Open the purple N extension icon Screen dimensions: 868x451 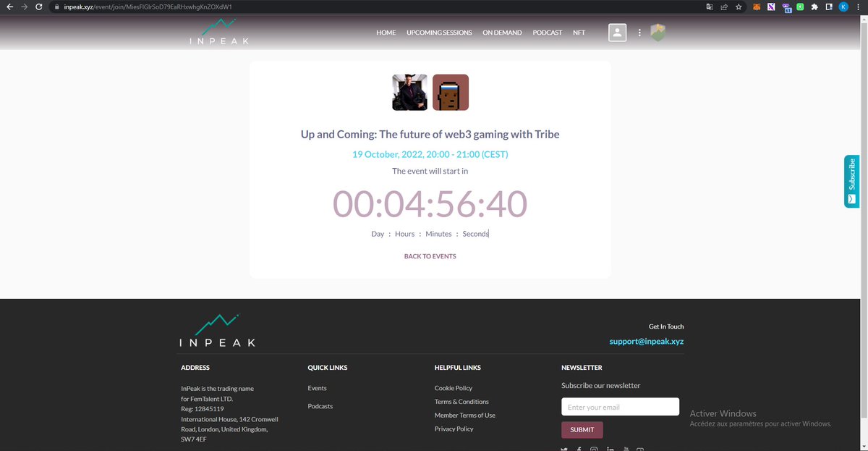(x=772, y=7)
